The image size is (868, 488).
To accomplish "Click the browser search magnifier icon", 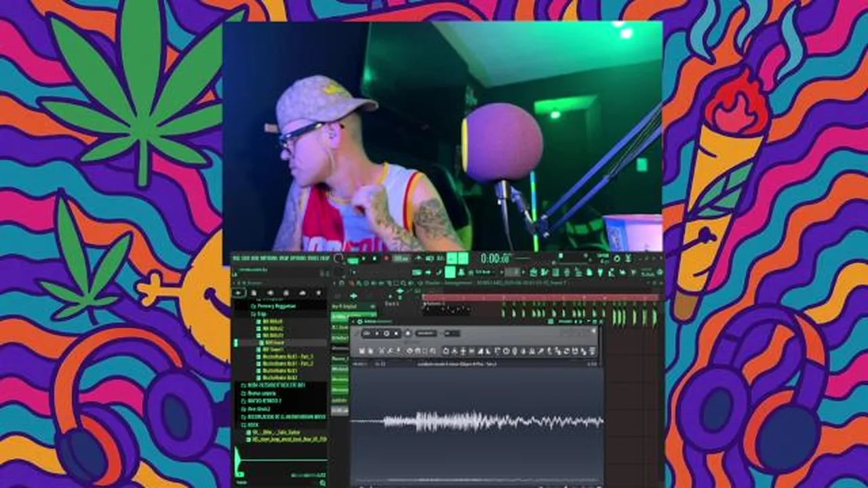I will click(323, 483).
